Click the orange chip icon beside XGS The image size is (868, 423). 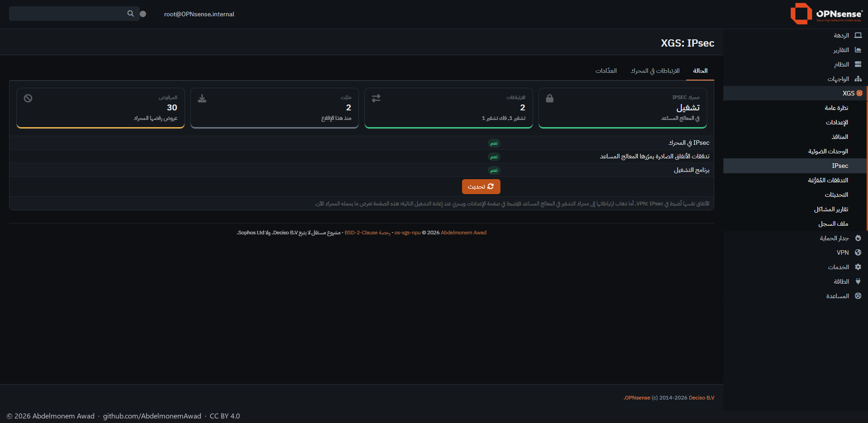pos(859,93)
